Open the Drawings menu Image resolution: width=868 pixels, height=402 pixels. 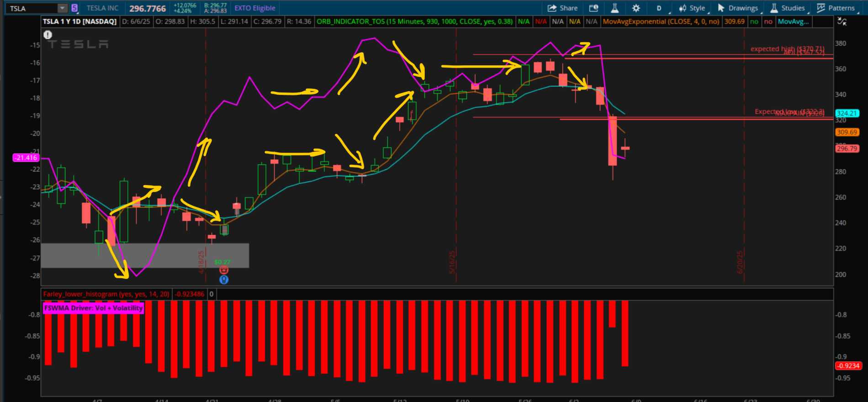click(738, 8)
